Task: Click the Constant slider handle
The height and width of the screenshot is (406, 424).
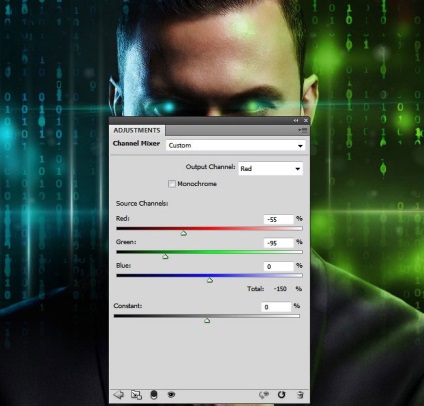Action: (x=207, y=320)
